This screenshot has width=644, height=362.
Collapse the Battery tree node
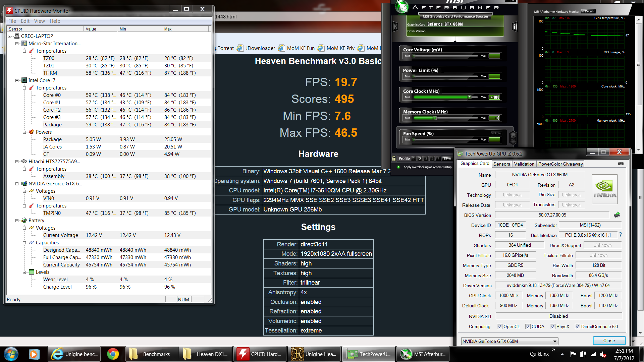click(x=17, y=221)
